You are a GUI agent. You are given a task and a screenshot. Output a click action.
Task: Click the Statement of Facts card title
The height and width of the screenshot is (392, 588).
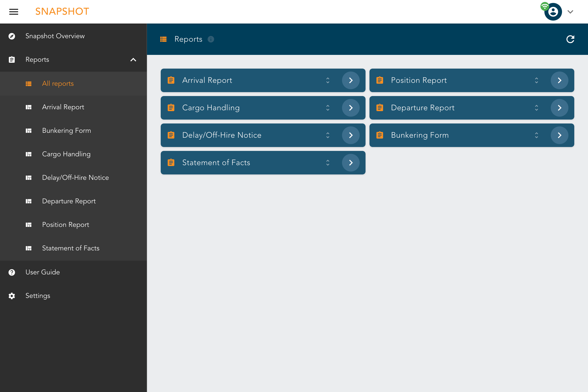(216, 163)
